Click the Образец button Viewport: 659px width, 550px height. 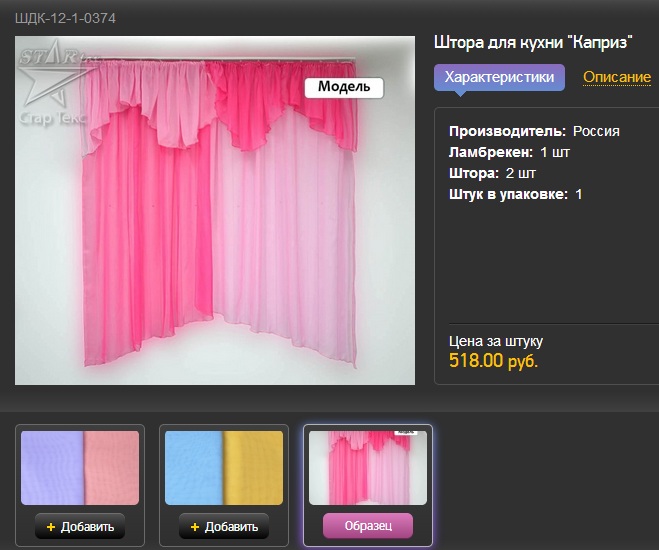368,526
